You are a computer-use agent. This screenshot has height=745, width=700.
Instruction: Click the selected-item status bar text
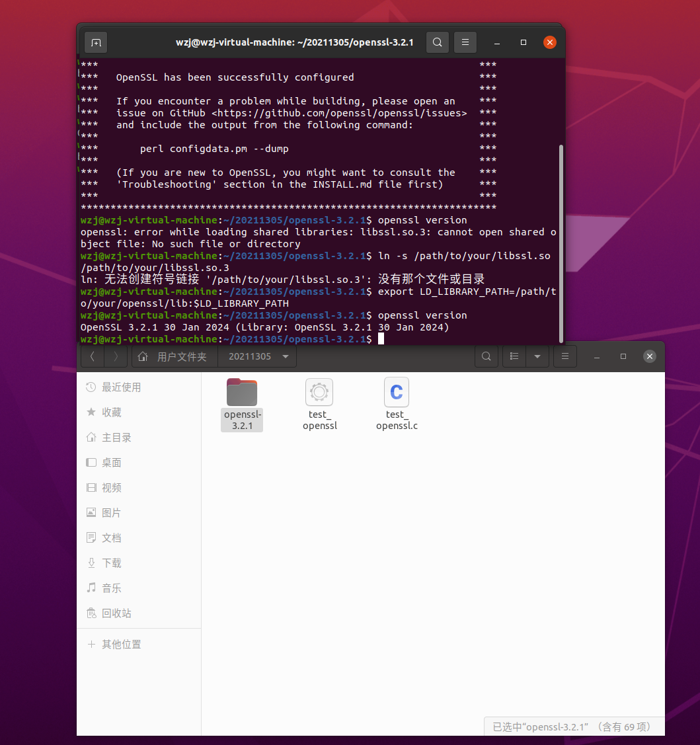pos(572,727)
